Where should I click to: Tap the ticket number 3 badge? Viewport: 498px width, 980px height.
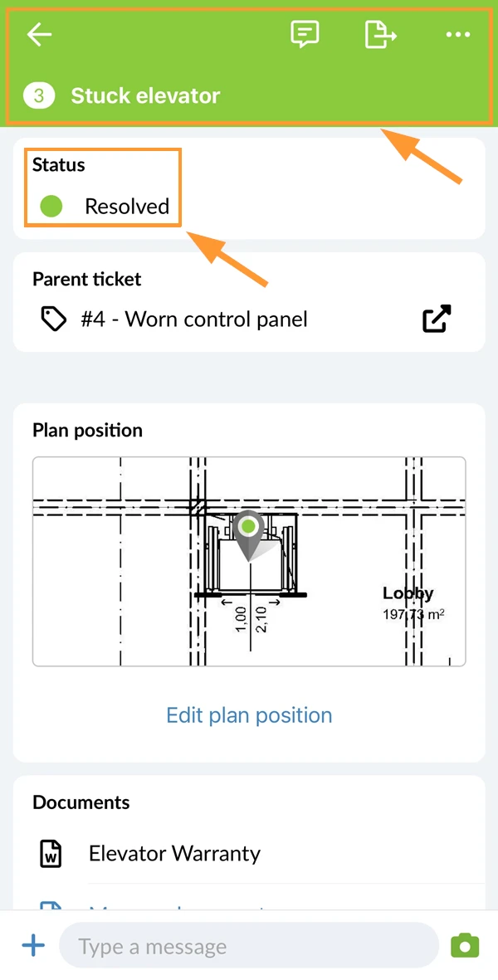click(39, 96)
